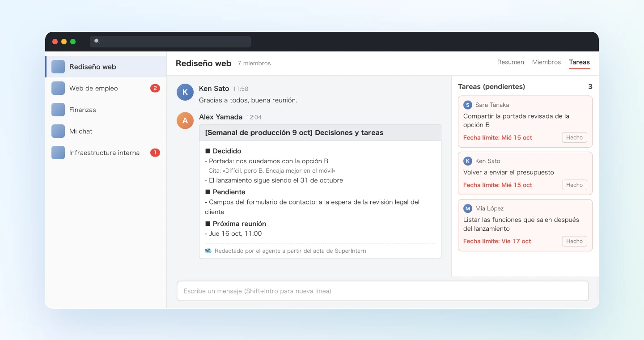This screenshot has height=340, width=644.
Task: Click the unread badge on Web de empleo
Action: (155, 88)
